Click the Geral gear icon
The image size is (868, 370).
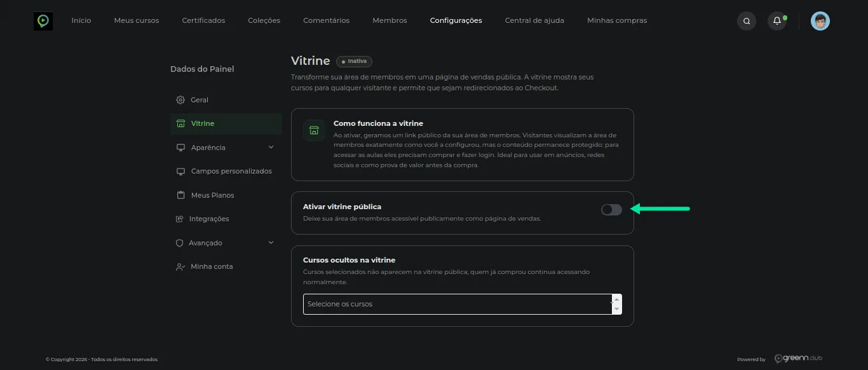180,100
